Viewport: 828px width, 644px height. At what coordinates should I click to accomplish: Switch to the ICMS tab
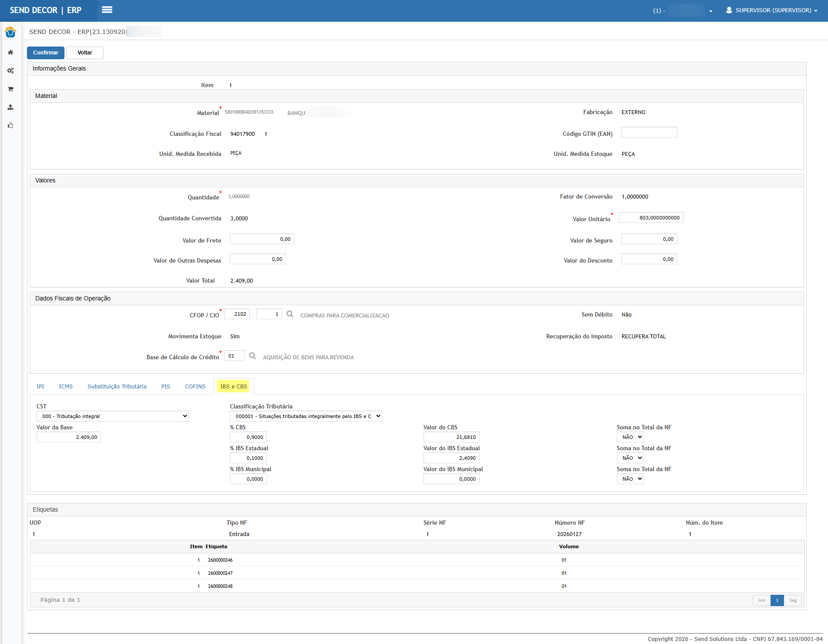[66, 387]
